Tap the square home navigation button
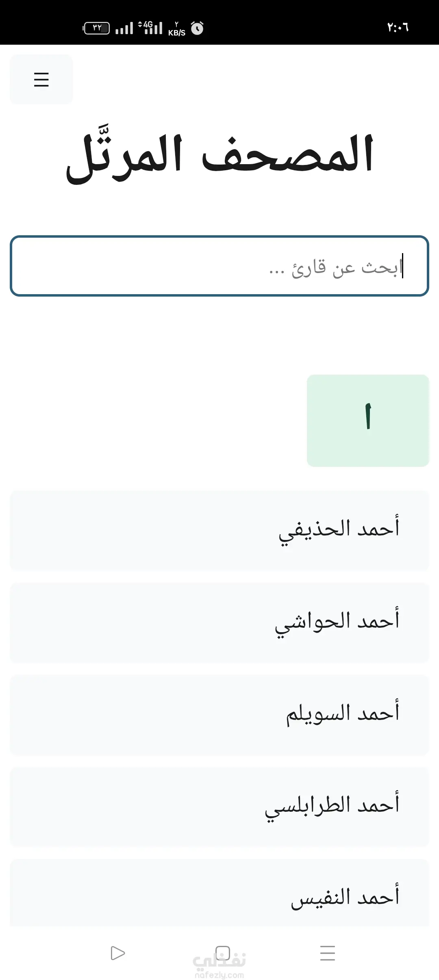 [223, 953]
